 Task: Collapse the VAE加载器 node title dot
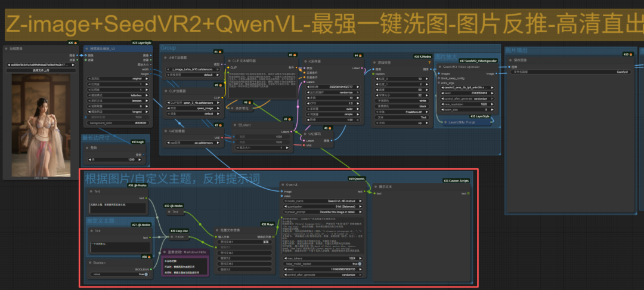[165, 131]
